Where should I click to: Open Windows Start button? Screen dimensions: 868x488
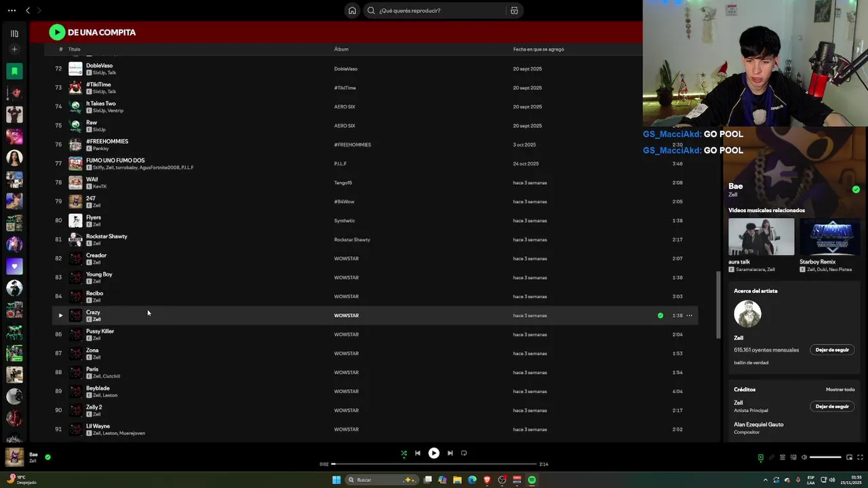[336, 480]
